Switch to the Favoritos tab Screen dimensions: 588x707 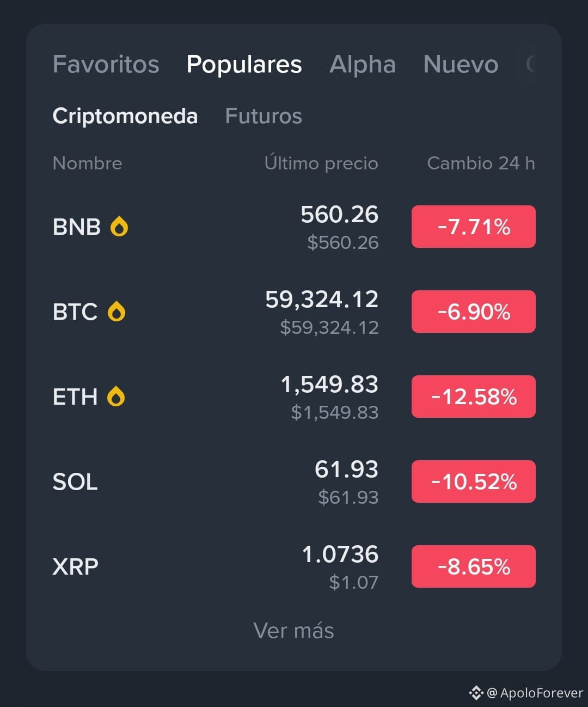106,64
